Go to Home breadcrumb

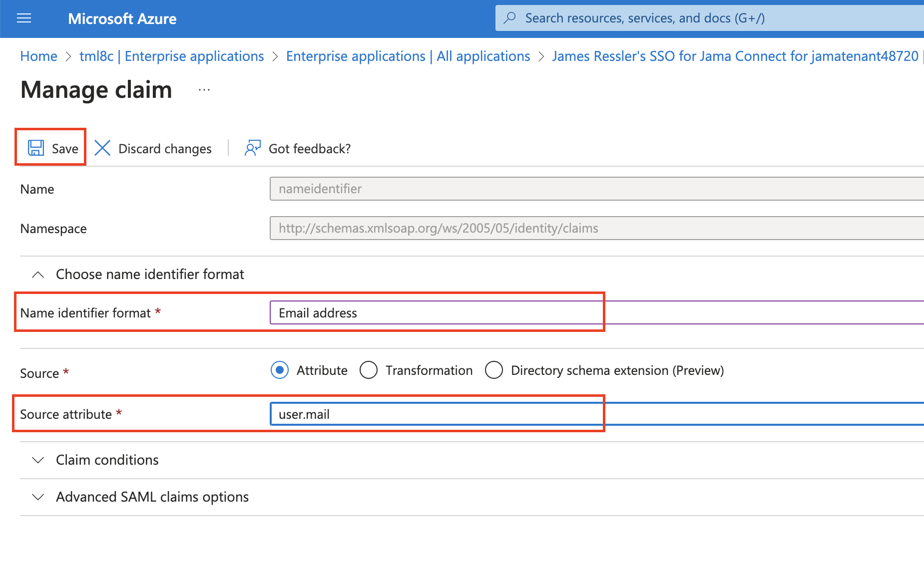[38, 56]
